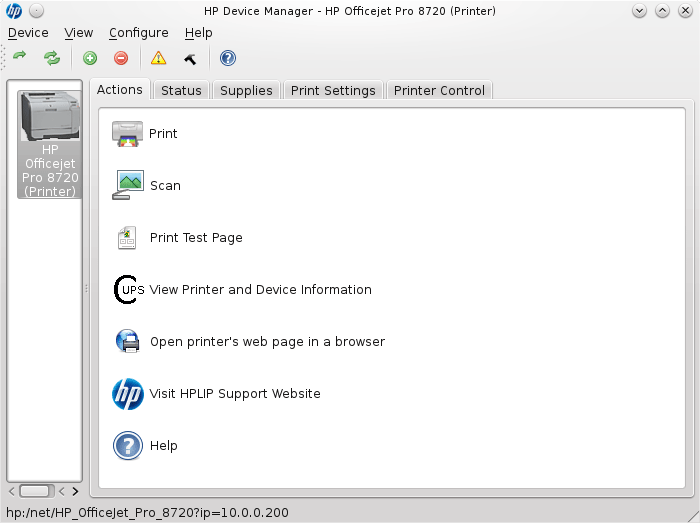
Task: Maximize the HP Device Manager window
Action: click(662, 11)
